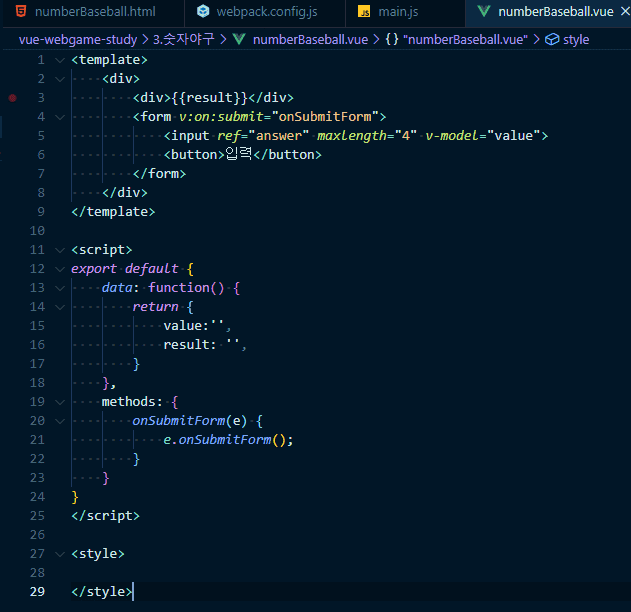Switch to the numberBaseball.html tab

point(93,12)
